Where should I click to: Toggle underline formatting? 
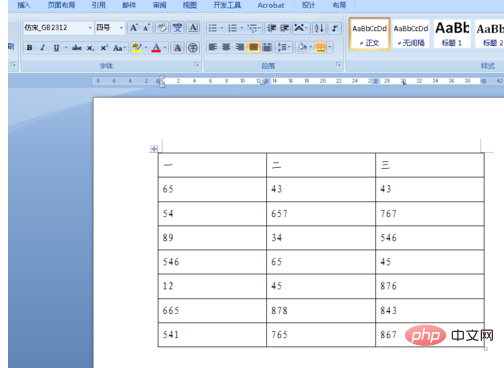point(56,48)
